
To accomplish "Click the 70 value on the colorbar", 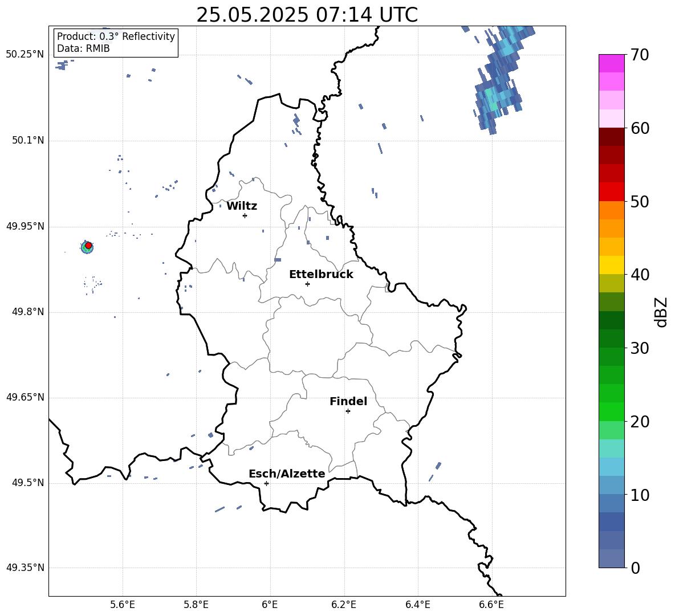I will (x=640, y=55).
